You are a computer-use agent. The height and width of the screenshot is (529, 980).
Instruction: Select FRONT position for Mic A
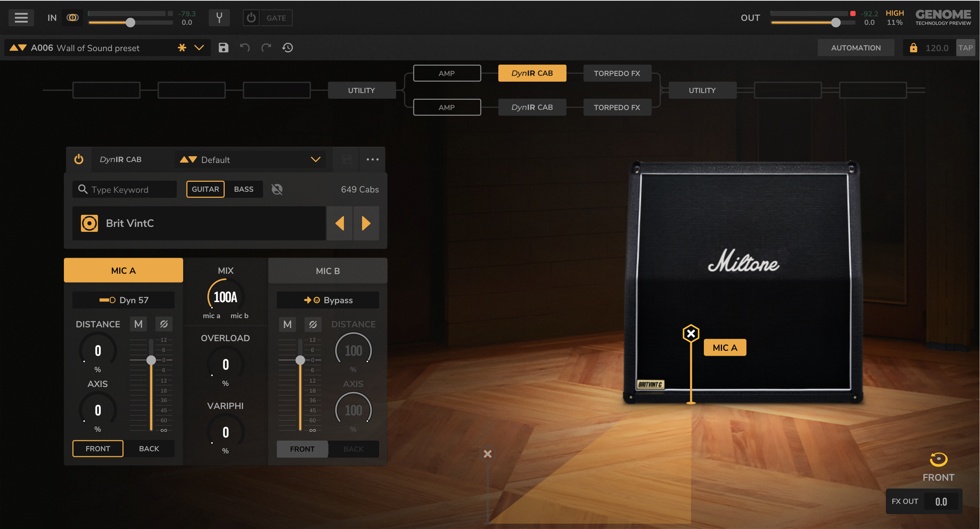(x=98, y=448)
